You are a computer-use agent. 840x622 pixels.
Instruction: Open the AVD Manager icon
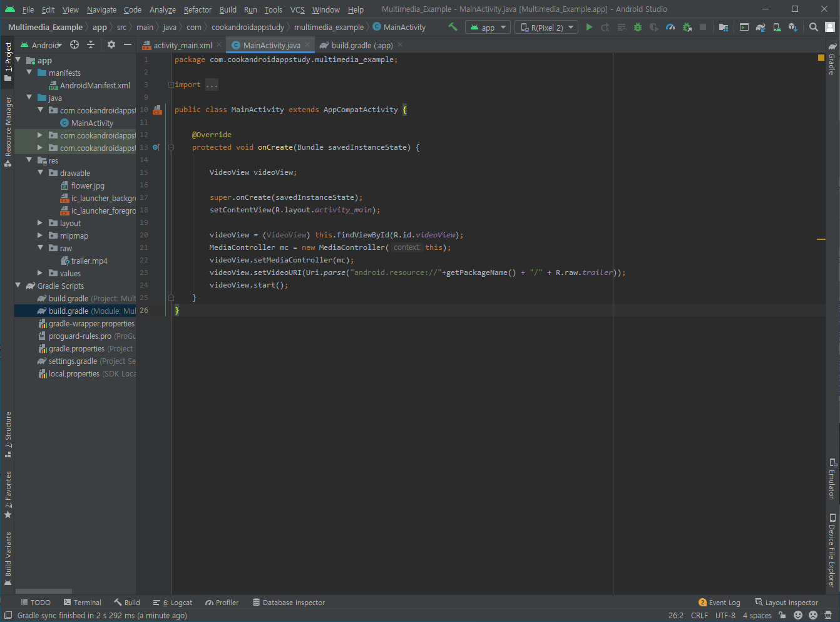[x=777, y=27]
